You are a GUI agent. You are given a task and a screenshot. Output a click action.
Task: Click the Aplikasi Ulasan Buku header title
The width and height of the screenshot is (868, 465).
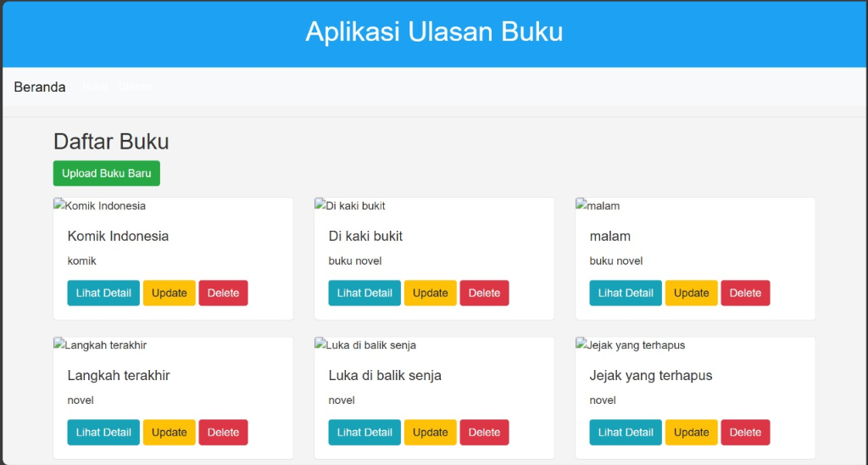pyautogui.click(x=434, y=31)
